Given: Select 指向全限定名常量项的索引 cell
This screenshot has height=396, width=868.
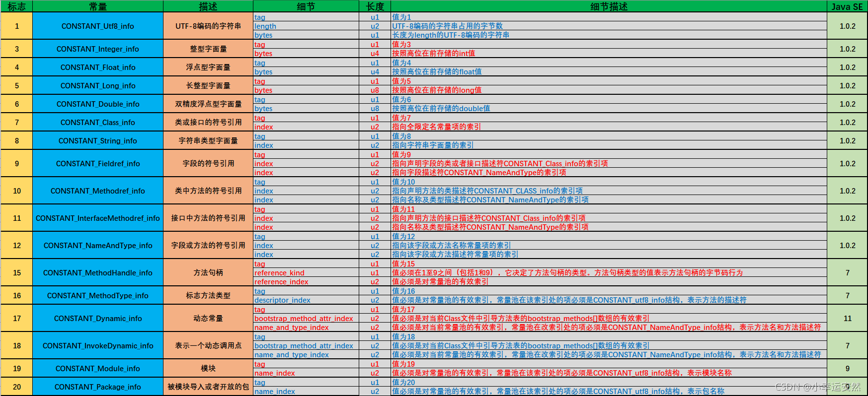Looking at the screenshot, I should click(x=609, y=127).
